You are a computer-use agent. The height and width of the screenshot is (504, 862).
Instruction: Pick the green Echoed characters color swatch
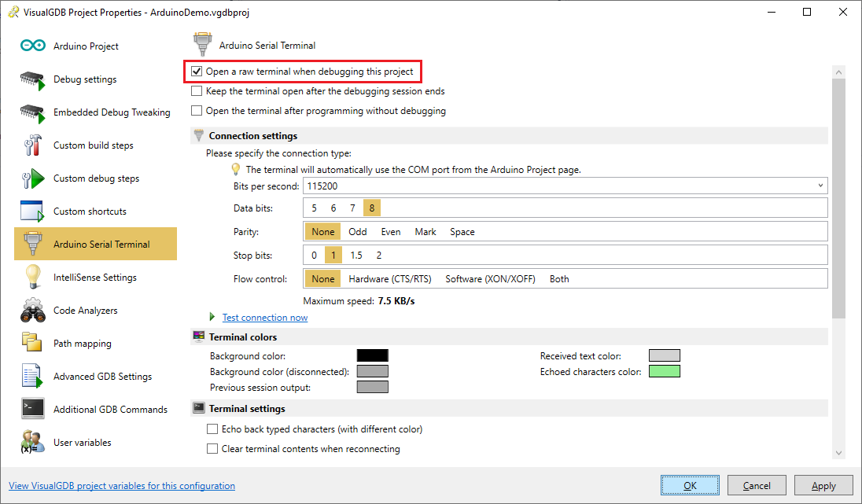[665, 372]
